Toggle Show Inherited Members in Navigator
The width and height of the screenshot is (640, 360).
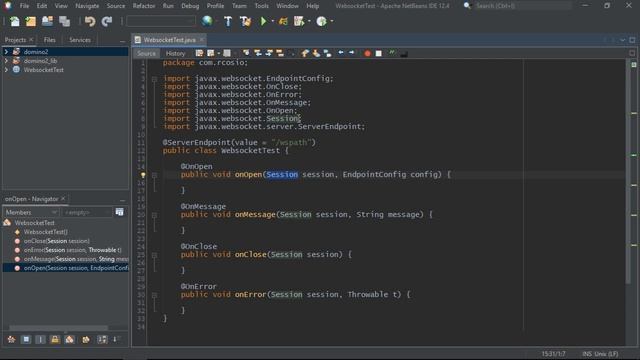coord(11,340)
